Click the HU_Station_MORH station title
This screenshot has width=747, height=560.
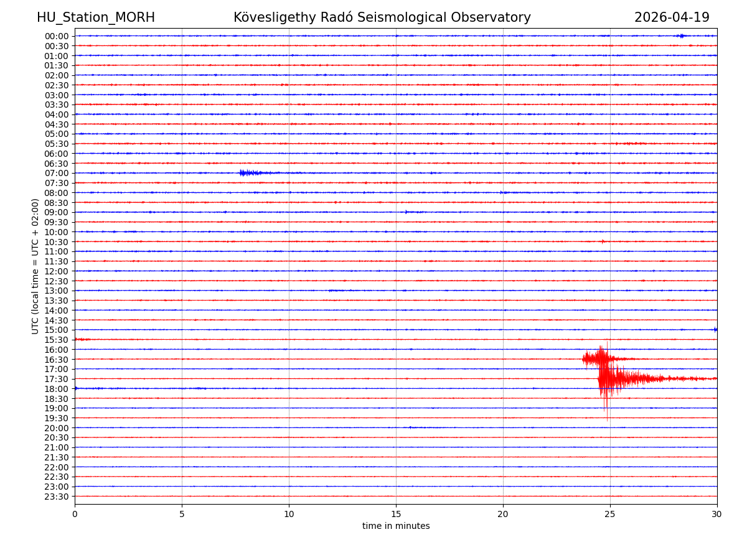coord(96,17)
